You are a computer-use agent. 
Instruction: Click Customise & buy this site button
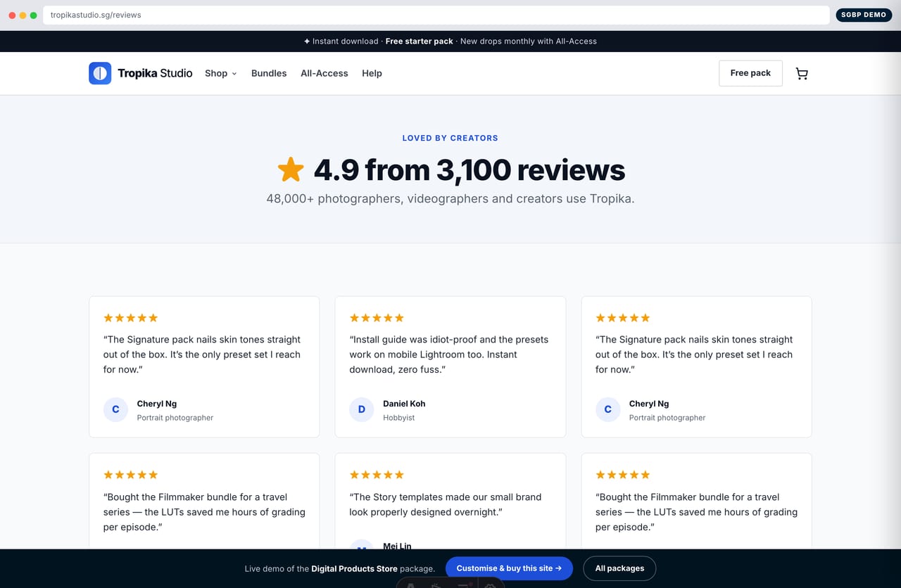tap(509, 568)
